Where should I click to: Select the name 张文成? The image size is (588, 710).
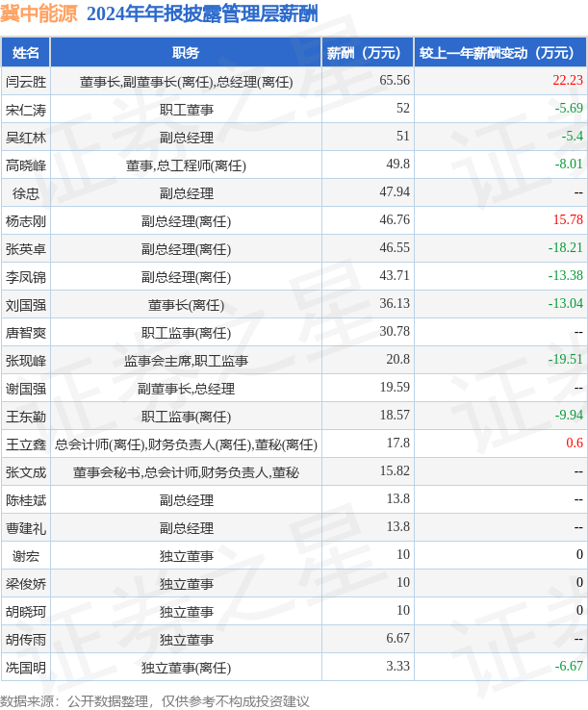[26, 472]
